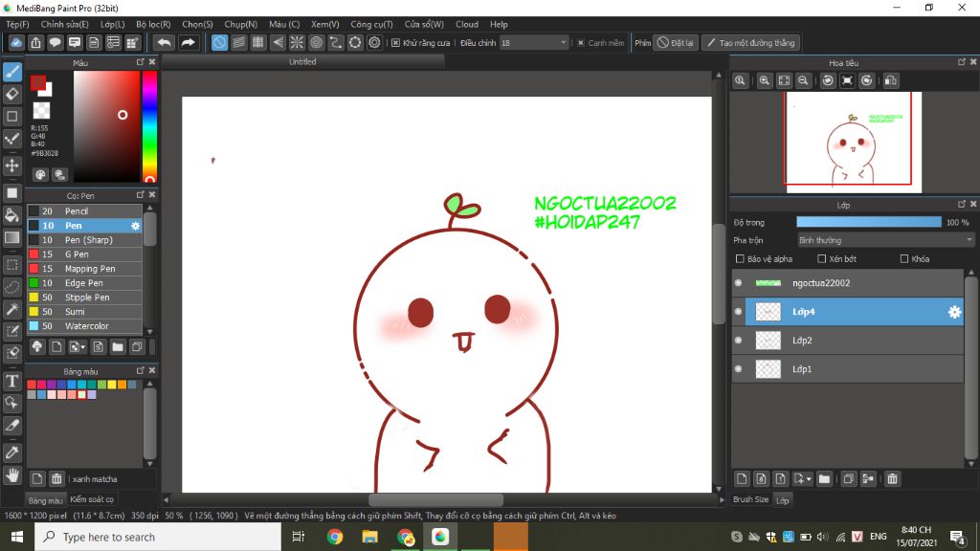Select the G Pen brush
The image size is (980, 551).
point(84,254)
